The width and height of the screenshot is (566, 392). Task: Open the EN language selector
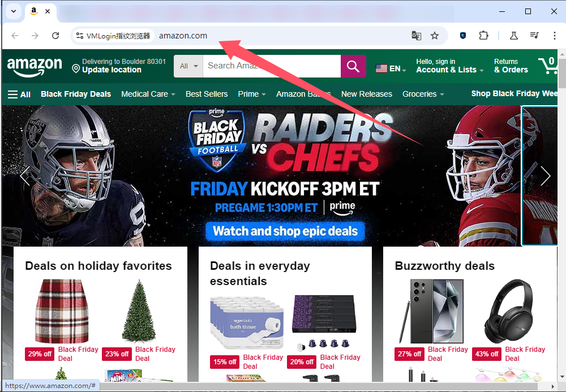coord(391,68)
